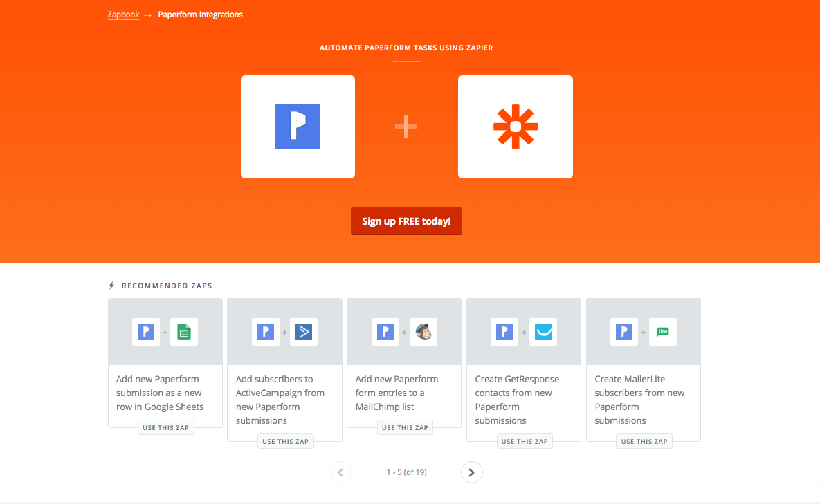
Task: Use this zap for MailChimp list
Action: coord(406,427)
